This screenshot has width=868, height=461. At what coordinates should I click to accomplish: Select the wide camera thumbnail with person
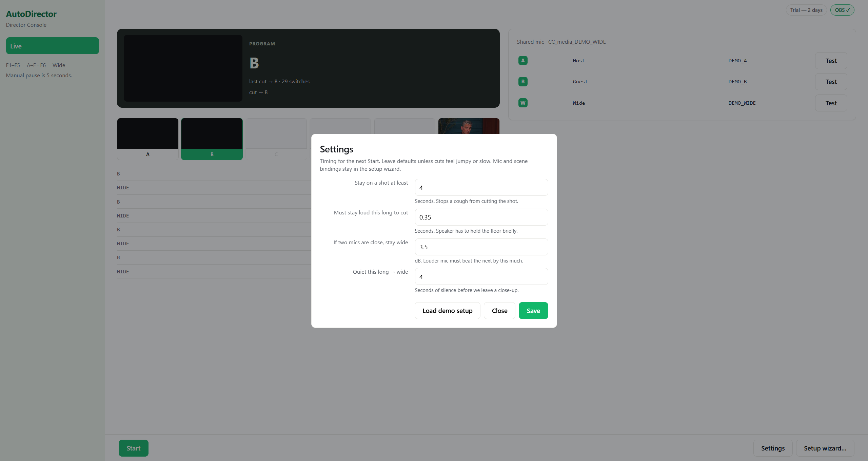point(469,126)
